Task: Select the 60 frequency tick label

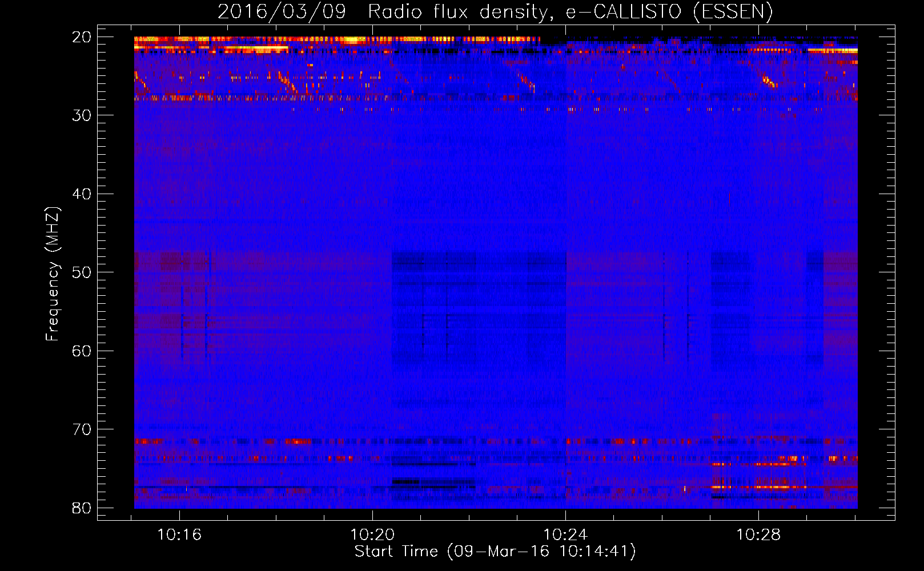Action: coord(82,351)
